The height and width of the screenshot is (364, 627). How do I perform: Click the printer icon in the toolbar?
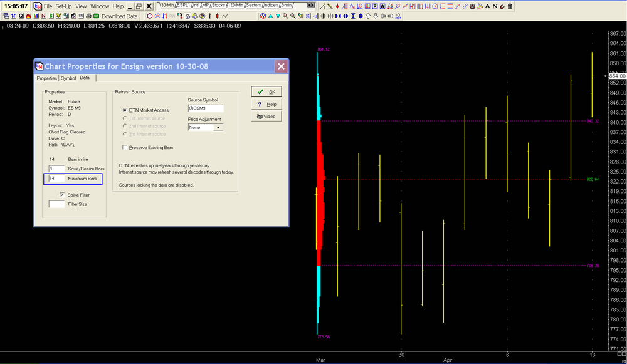click(89, 16)
